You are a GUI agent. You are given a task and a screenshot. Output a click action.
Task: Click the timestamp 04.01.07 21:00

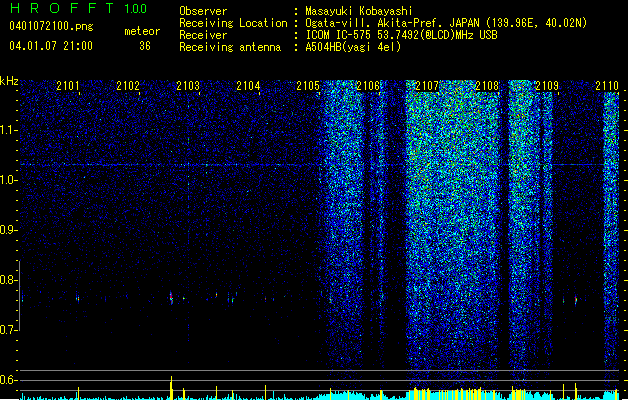pyautogui.click(x=51, y=46)
